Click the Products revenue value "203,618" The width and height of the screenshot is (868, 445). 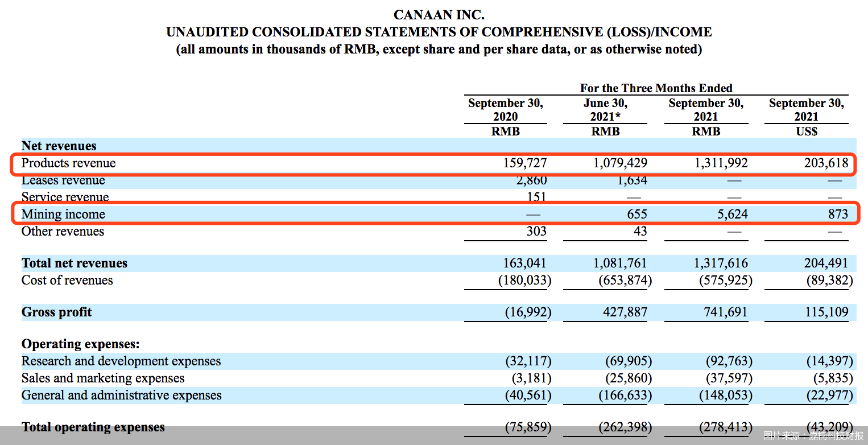(826, 163)
